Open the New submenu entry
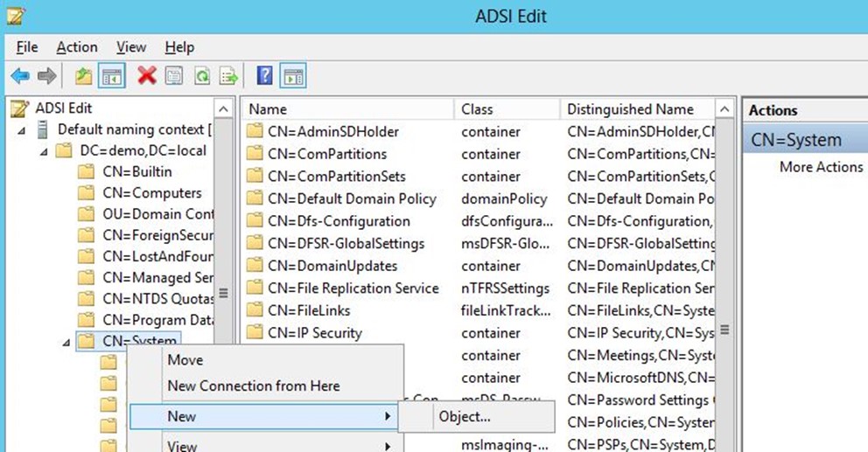This screenshot has height=452, width=868. [263, 417]
